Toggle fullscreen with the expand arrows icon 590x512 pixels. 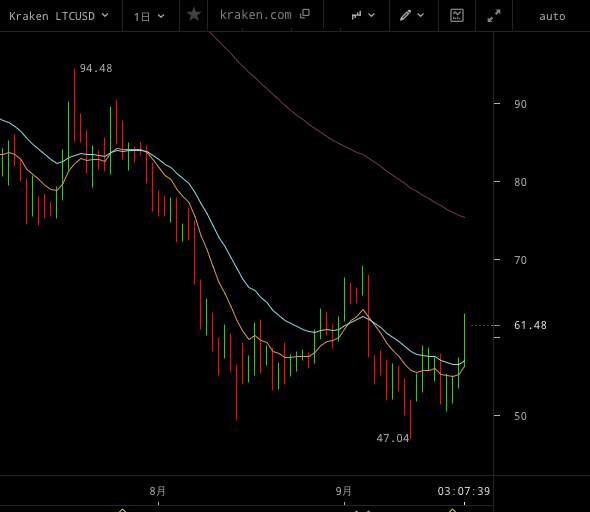coord(494,16)
